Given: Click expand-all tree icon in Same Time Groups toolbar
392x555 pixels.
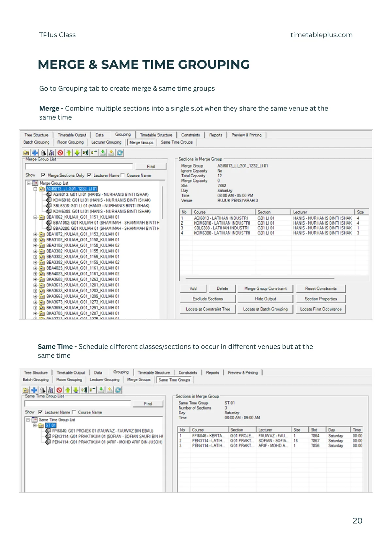Looking at the screenshot, I should [84, 390].
